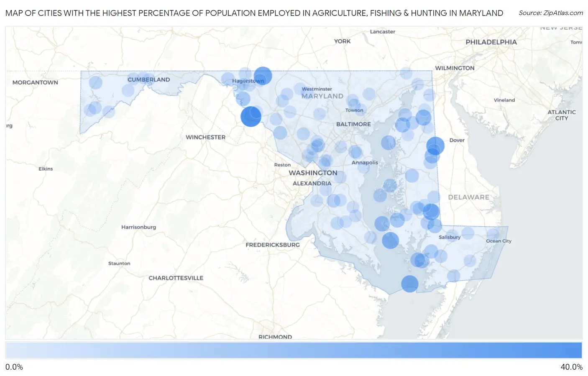Click the MORGANTOWN city label
Screen dimensions: 588x376
tap(35, 82)
